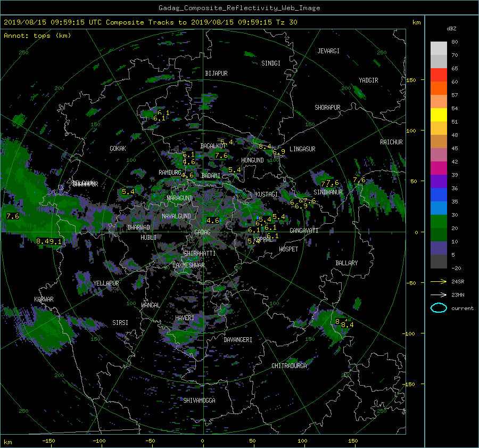Viewport: 479px width, 448px height.
Task: Click the 'km' unit label at bottom-left
Action: pos(7,442)
